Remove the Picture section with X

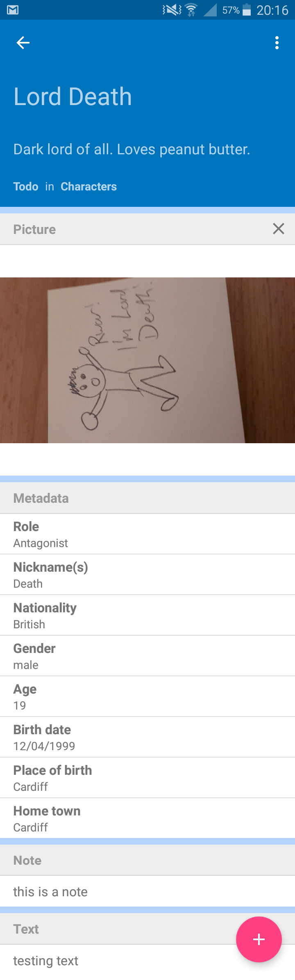pyautogui.click(x=279, y=229)
